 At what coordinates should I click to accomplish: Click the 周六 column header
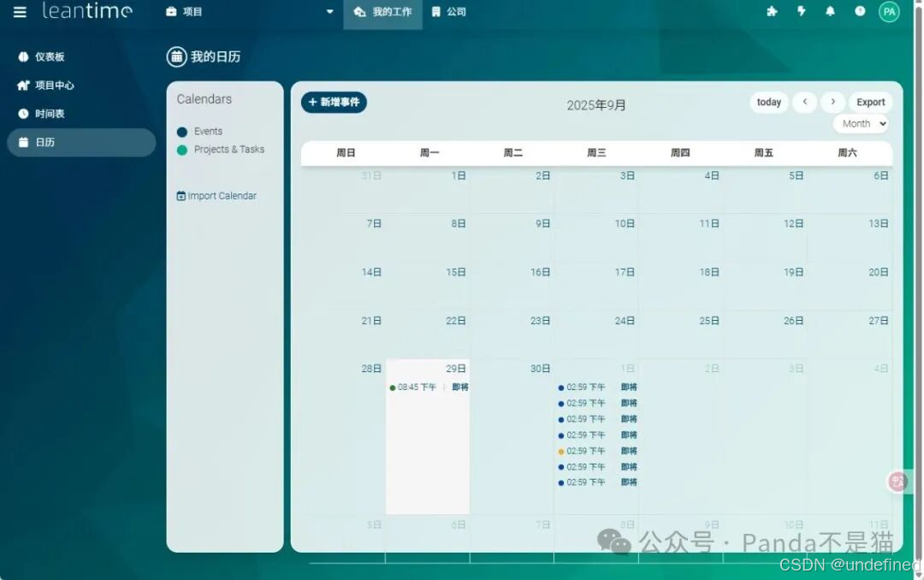pos(847,152)
